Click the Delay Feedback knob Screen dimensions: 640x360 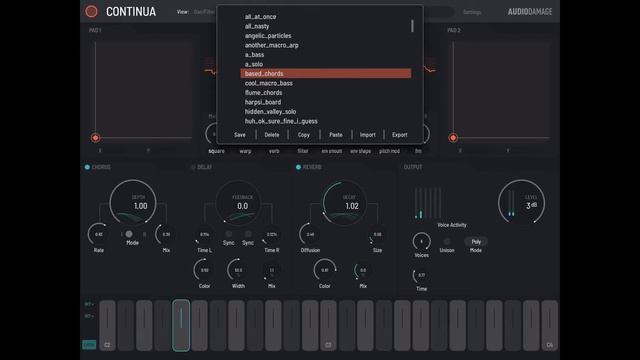[238, 202]
